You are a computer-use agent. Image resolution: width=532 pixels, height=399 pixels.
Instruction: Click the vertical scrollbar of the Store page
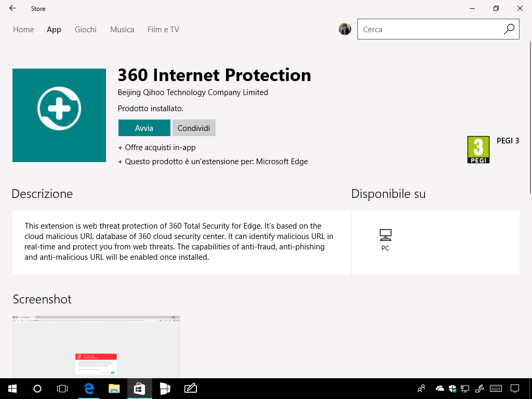tap(530, 117)
